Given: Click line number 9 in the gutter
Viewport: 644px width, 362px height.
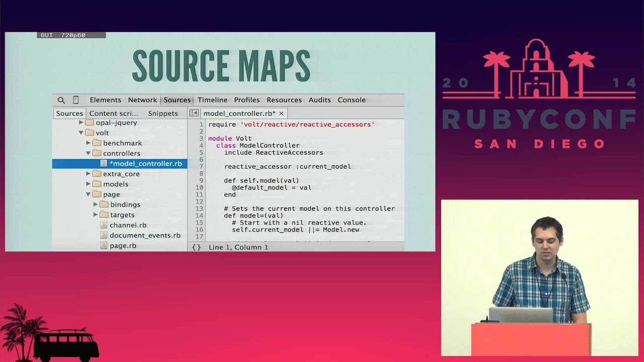Looking at the screenshot, I should [201, 180].
